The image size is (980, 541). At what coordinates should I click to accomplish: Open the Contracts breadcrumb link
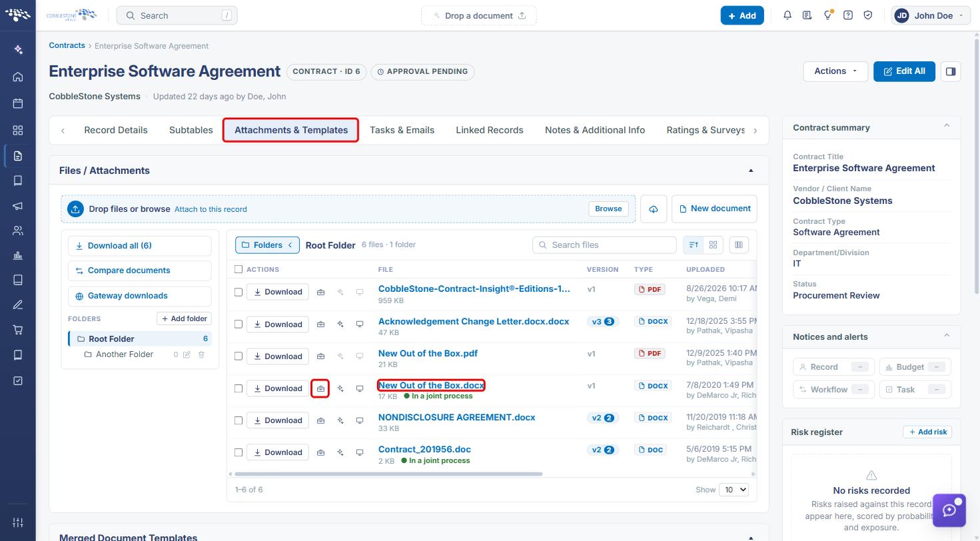(67, 45)
